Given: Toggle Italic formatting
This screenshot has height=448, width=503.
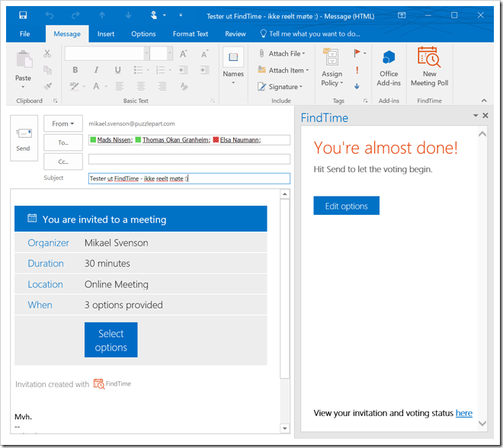Looking at the screenshot, I should pyautogui.click(x=96, y=69).
